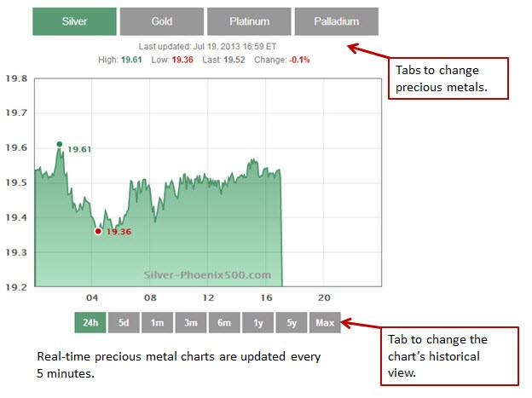Screen dimensions: 532x398
Task: Switch to the Gold tab
Action: click(x=161, y=21)
